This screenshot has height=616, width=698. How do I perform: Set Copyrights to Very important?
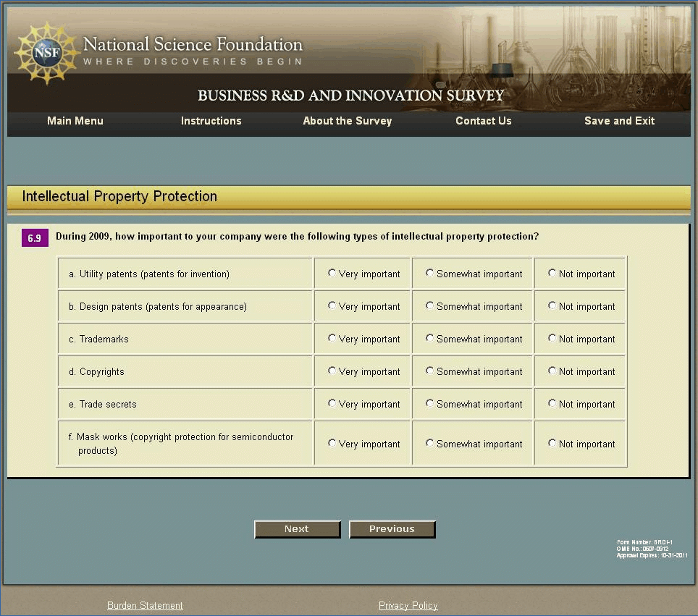(332, 371)
